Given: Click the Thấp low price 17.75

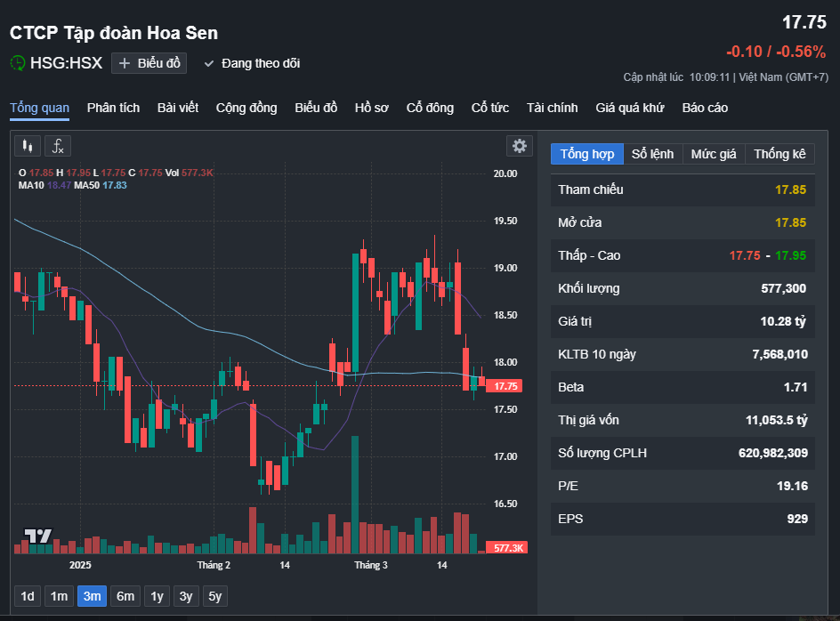Looking at the screenshot, I should 745,255.
